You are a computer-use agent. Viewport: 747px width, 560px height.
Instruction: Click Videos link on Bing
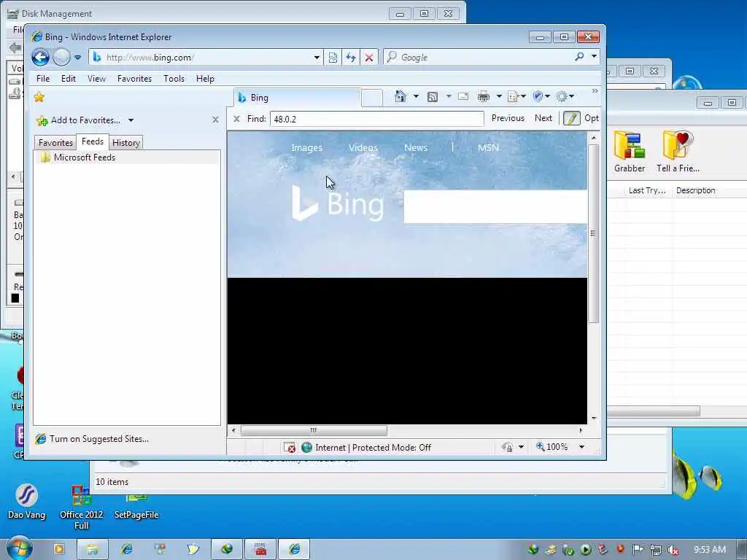click(363, 148)
